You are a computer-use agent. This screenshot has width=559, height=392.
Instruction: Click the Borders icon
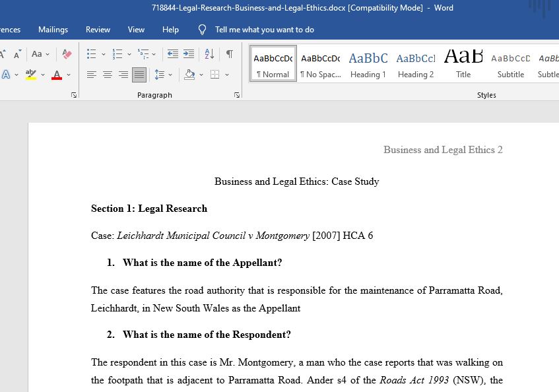tap(214, 75)
